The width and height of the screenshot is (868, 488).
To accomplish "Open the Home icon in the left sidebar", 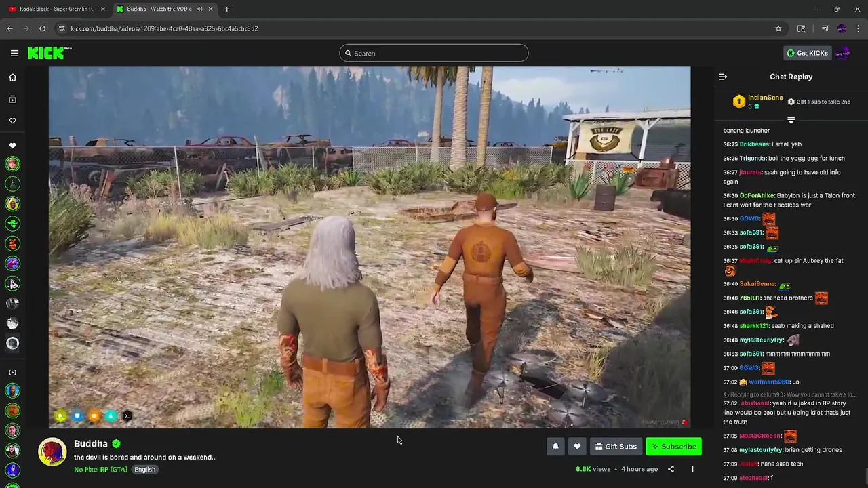I will point(12,77).
